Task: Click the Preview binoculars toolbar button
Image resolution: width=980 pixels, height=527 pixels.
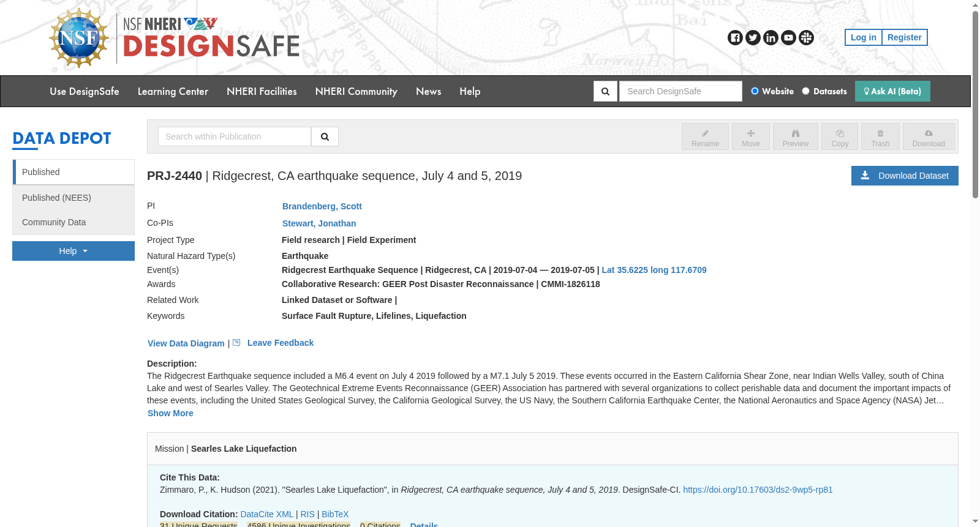Action: point(795,136)
